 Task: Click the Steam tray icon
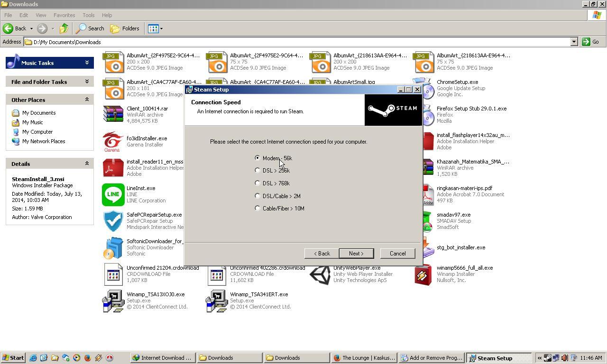(x=548, y=358)
